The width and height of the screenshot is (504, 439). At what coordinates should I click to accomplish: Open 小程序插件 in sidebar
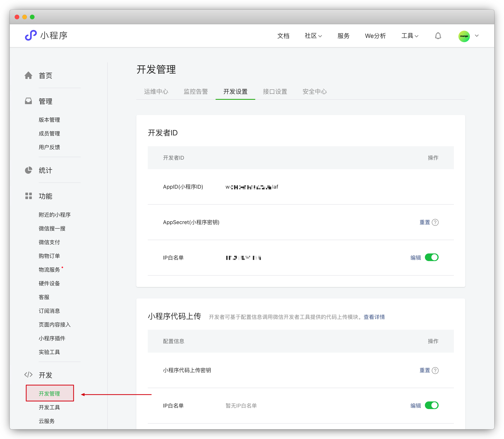(52, 338)
